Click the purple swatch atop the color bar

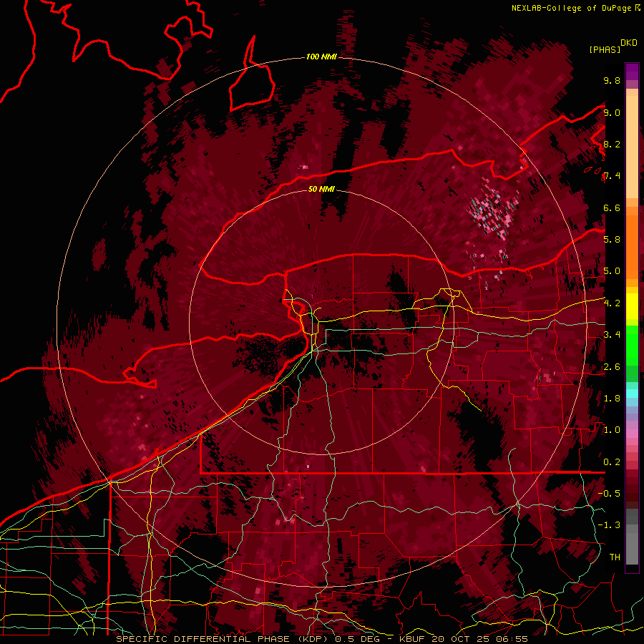632,72
